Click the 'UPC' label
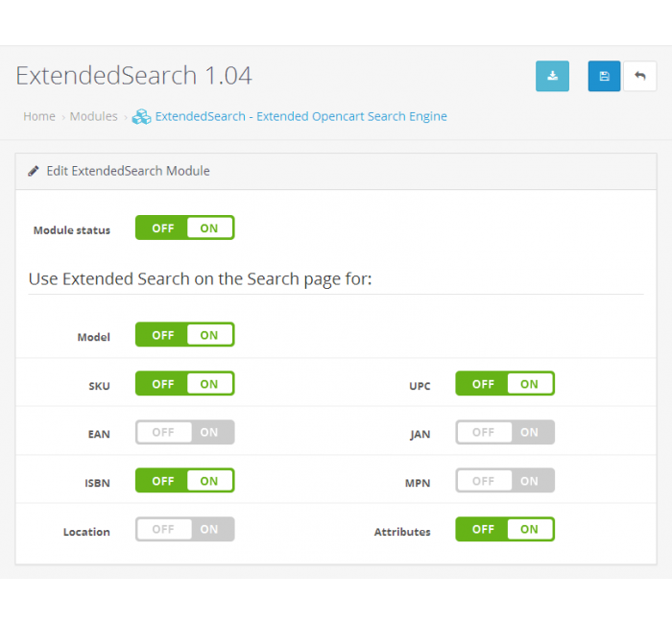Viewport: 672px width, 624px height. [420, 386]
